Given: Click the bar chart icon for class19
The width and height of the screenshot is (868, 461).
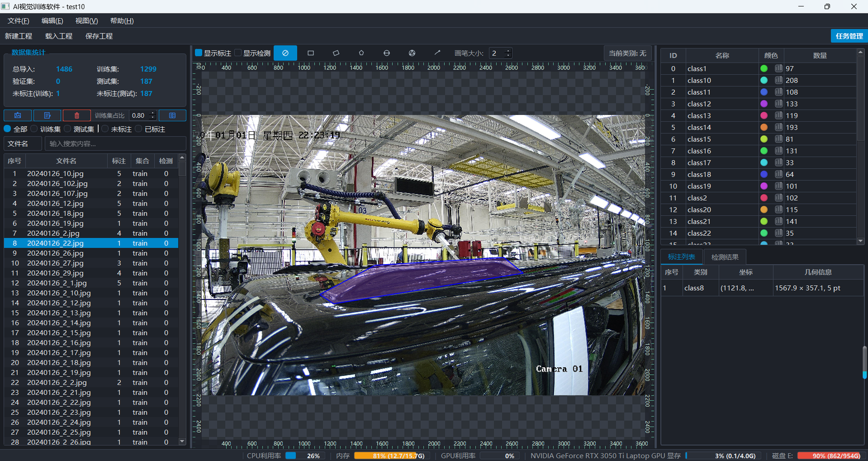Looking at the screenshot, I should [778, 186].
